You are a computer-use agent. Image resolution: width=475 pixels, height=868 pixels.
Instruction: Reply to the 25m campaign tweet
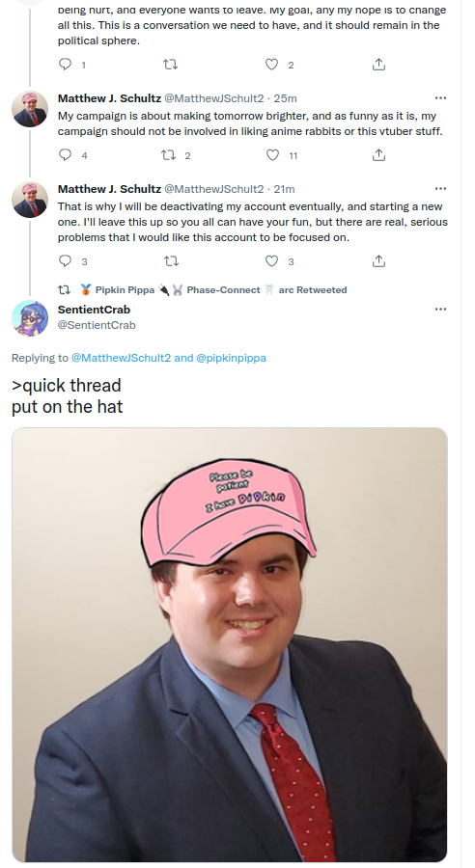66,155
